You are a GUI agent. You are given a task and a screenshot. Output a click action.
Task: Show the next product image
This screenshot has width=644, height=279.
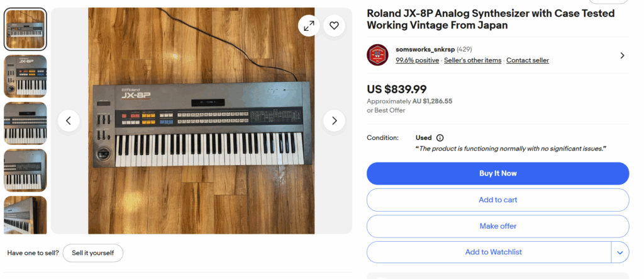tap(334, 120)
